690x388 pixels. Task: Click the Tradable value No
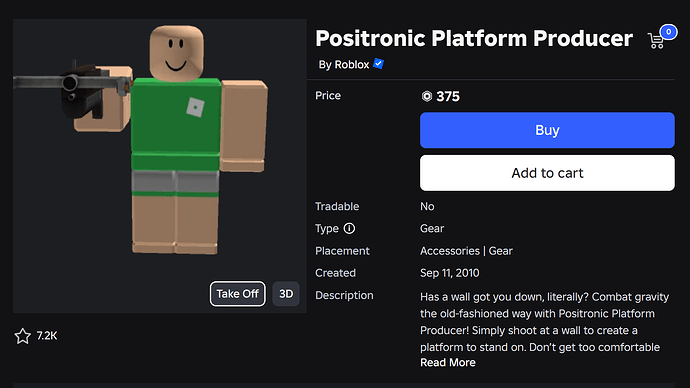tap(427, 206)
